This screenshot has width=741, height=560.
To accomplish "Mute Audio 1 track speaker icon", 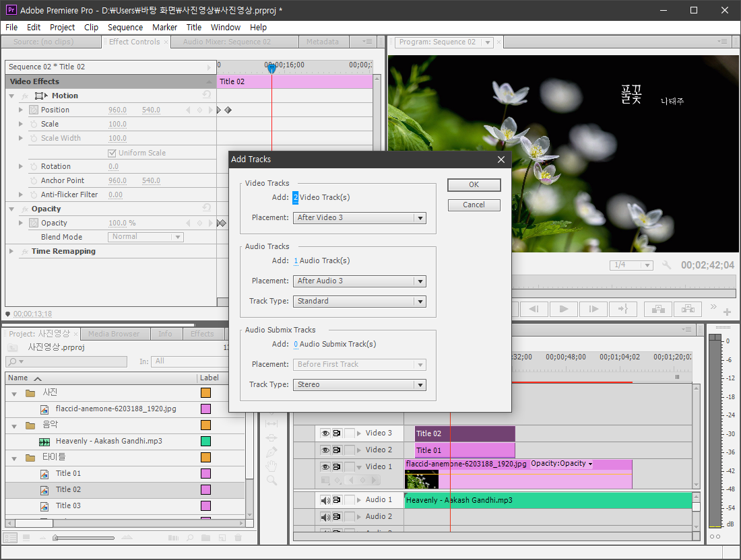I will click(x=325, y=500).
